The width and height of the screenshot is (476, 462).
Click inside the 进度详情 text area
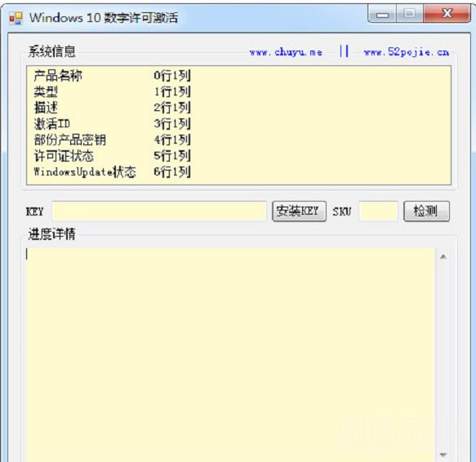(x=230, y=354)
